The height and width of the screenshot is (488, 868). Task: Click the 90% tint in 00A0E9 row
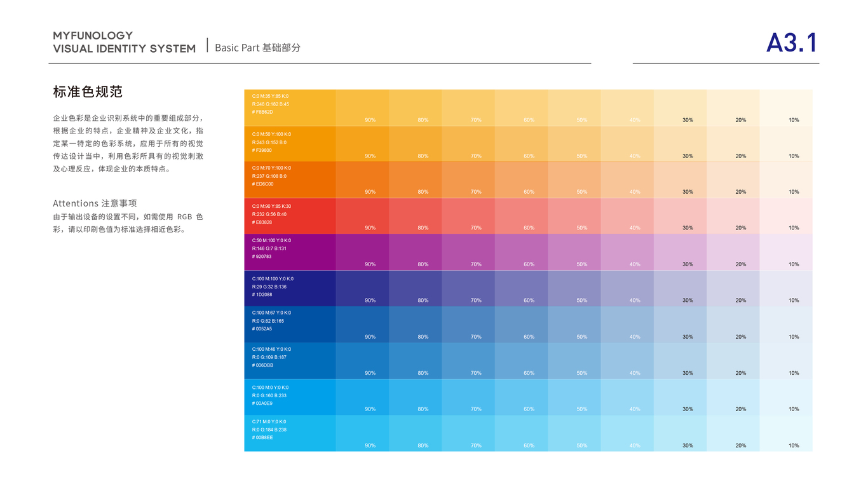pyautogui.click(x=362, y=397)
